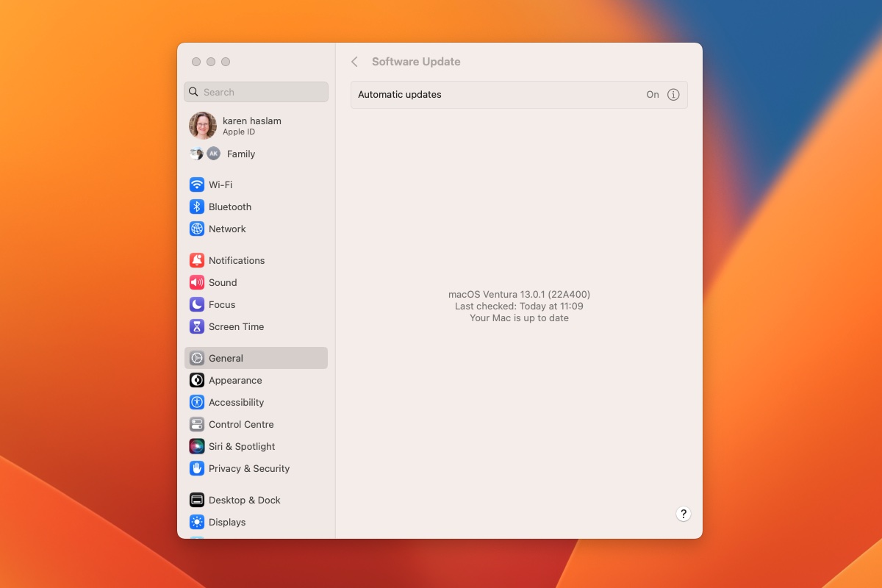
Task: Click the Displays sun icon
Action: [196, 522]
